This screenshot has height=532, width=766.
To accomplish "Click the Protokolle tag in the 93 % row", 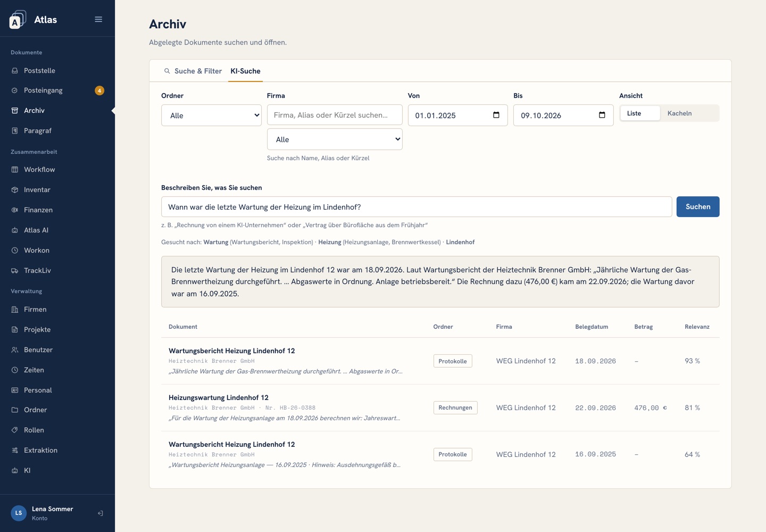I will (453, 361).
